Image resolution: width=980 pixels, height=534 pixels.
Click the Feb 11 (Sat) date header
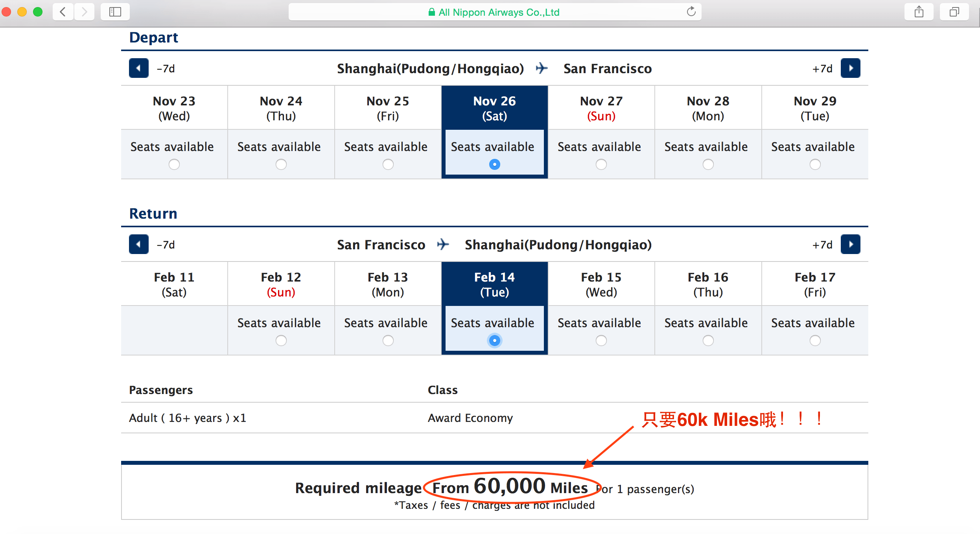tap(174, 284)
